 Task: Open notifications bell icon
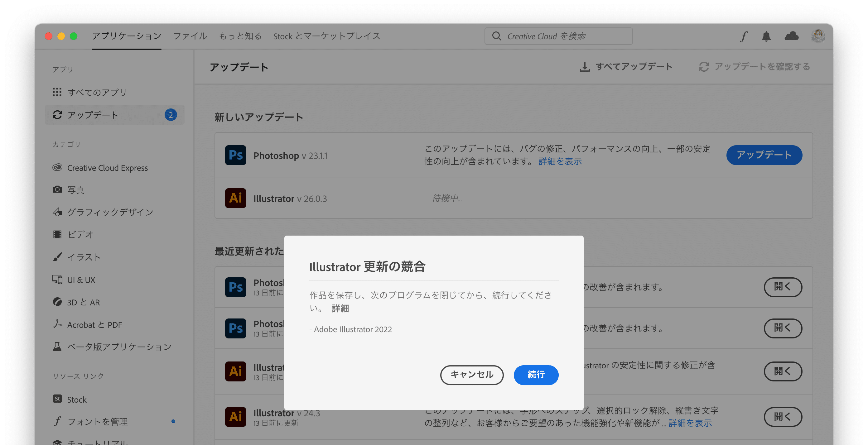click(x=766, y=36)
